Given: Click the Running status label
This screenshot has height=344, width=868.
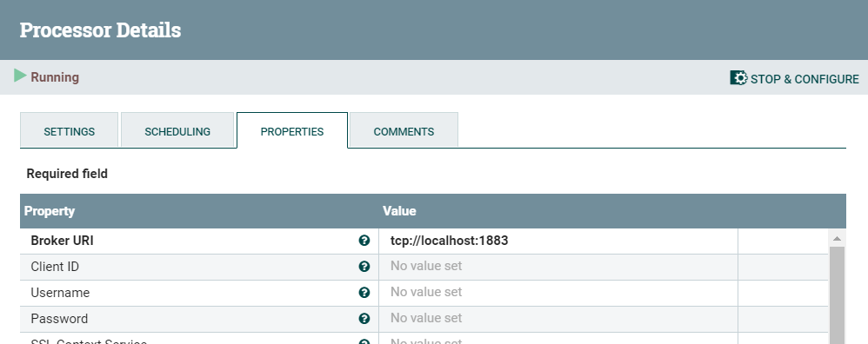Looking at the screenshot, I should 55,77.
